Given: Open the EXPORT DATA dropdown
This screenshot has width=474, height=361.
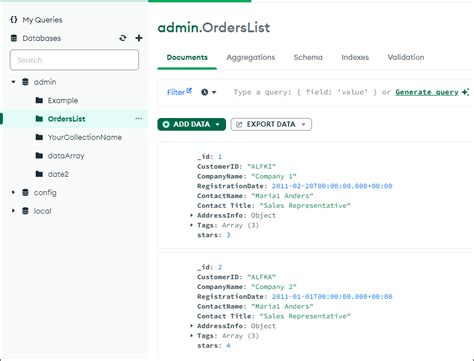Looking at the screenshot, I should (x=271, y=124).
